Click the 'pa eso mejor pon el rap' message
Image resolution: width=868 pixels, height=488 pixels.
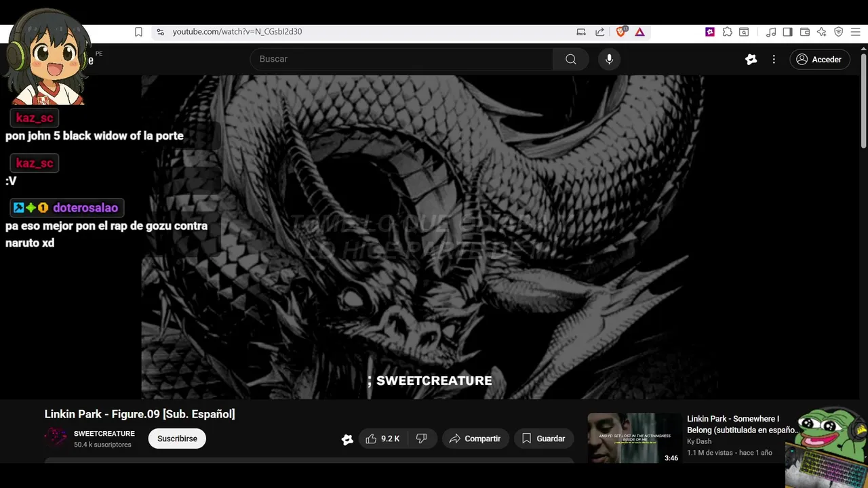pyautogui.click(x=106, y=234)
